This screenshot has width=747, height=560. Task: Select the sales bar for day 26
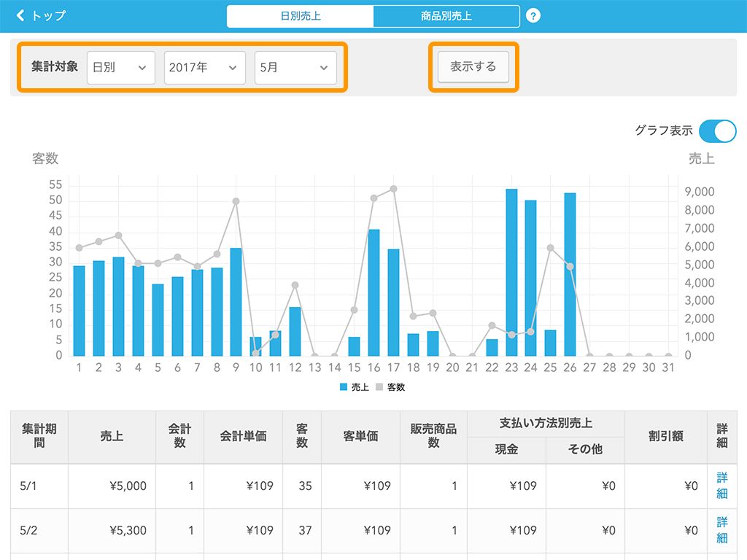coord(570,274)
